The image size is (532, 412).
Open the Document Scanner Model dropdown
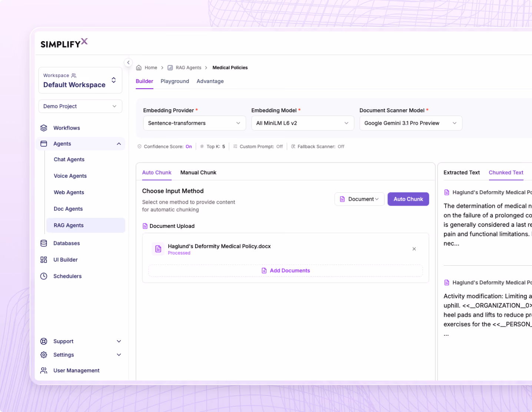[411, 123]
